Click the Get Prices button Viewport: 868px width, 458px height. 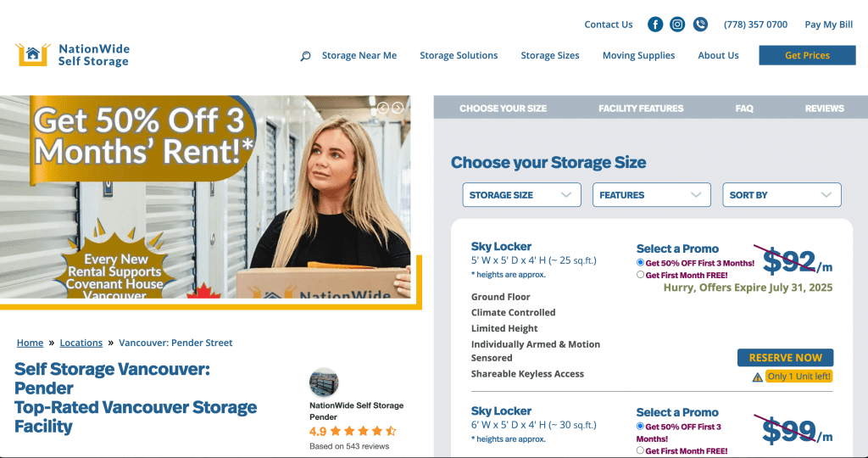click(x=807, y=55)
